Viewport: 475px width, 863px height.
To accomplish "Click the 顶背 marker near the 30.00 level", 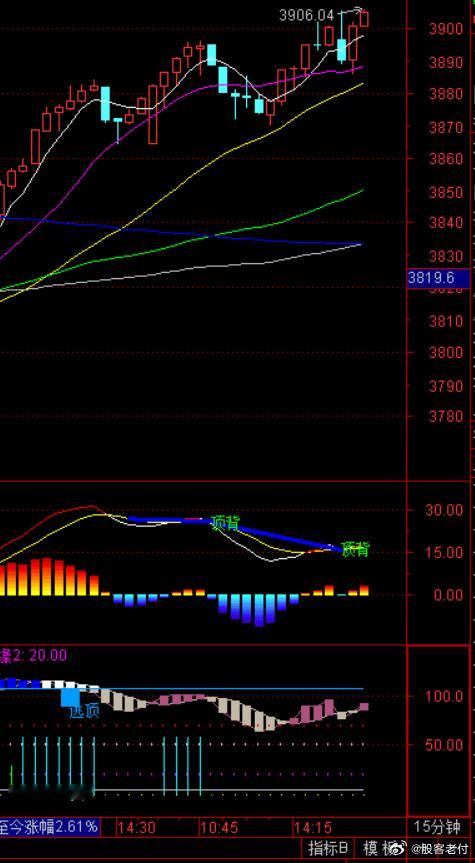I will click(226, 522).
